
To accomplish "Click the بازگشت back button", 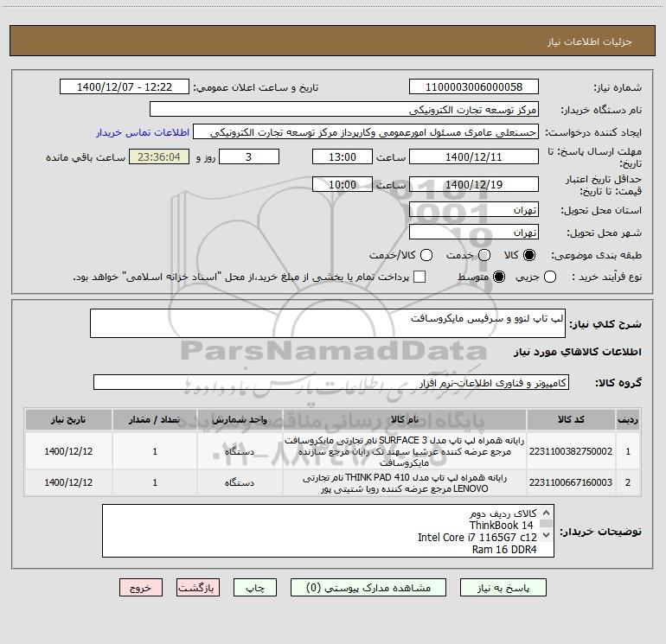I will (x=198, y=588).
